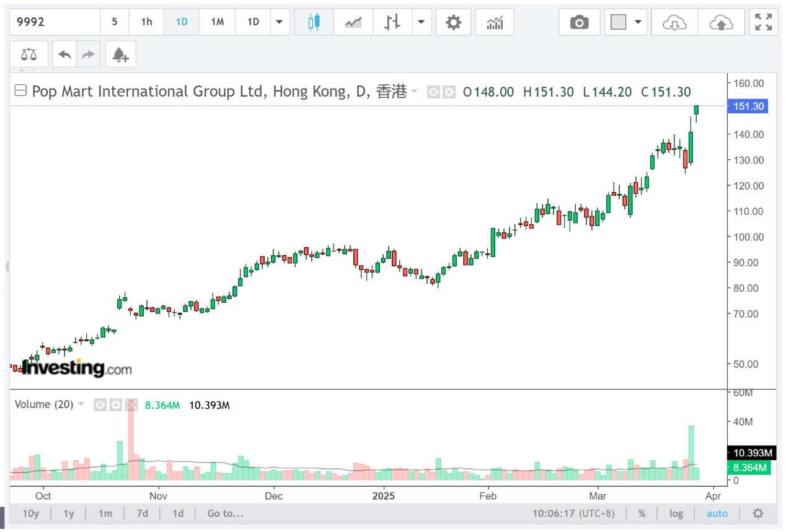Click the Volume (20) indicator label
786x532 pixels.
(x=43, y=404)
